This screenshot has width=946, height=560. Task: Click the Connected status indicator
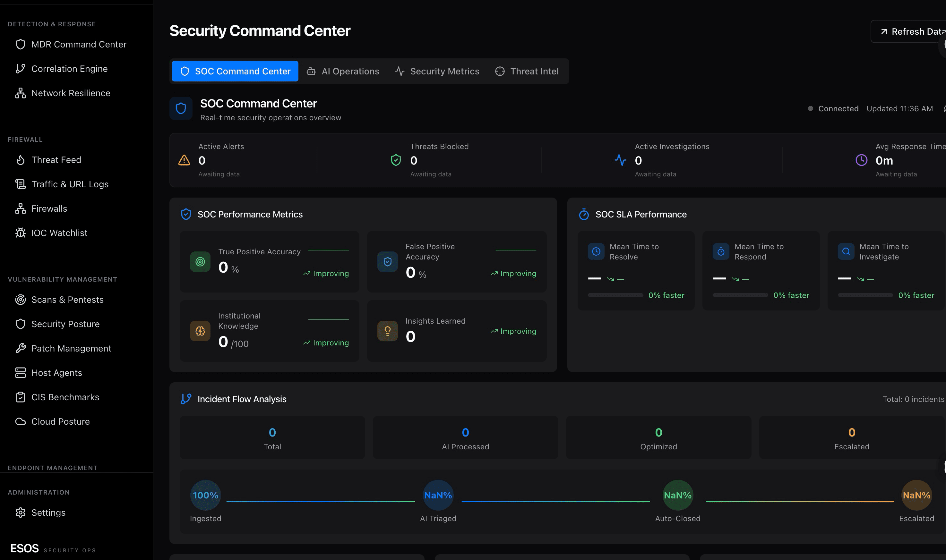coord(833,109)
